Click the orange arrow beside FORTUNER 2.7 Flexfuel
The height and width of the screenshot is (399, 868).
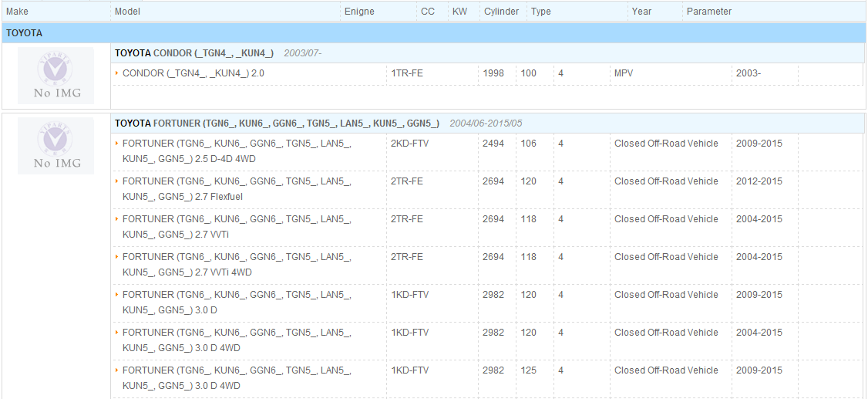117,181
